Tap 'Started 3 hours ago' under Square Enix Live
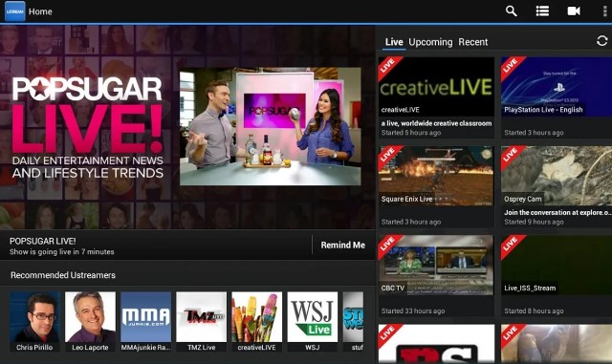Screen dimensions: 612x364 click(x=411, y=222)
